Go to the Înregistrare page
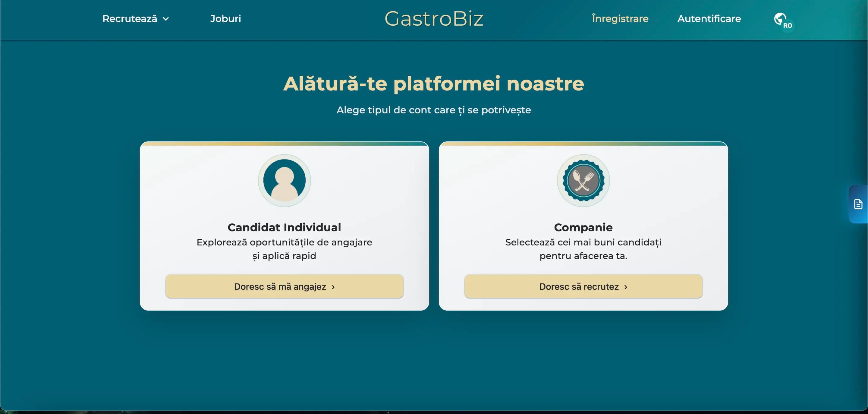868x414 pixels. pos(620,18)
